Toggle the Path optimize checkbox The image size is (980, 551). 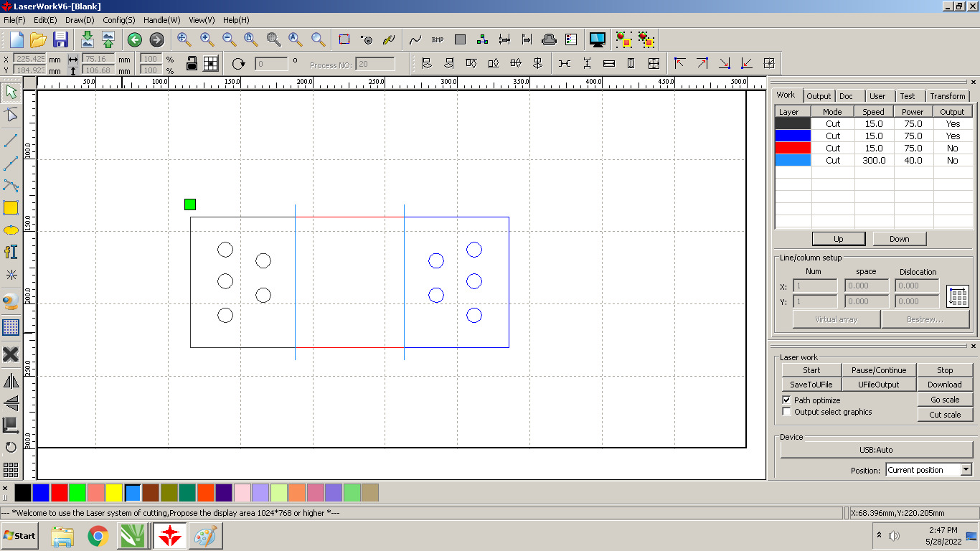786,400
